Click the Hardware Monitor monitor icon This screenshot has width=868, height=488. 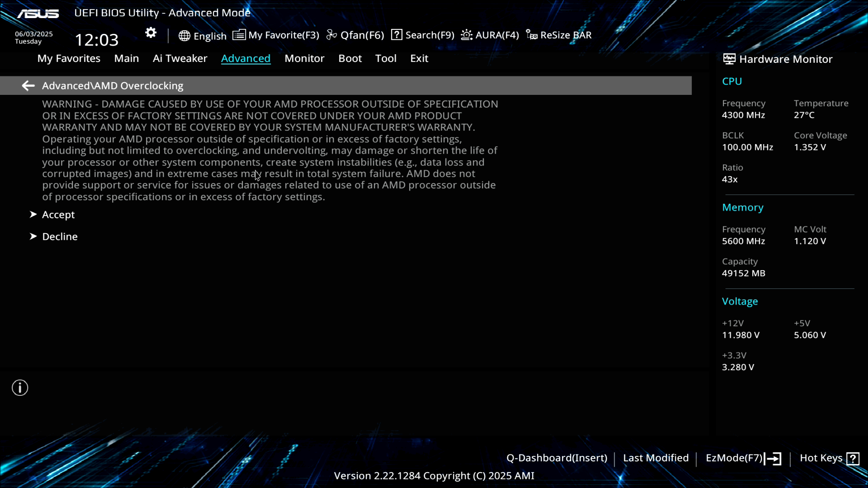[729, 59]
